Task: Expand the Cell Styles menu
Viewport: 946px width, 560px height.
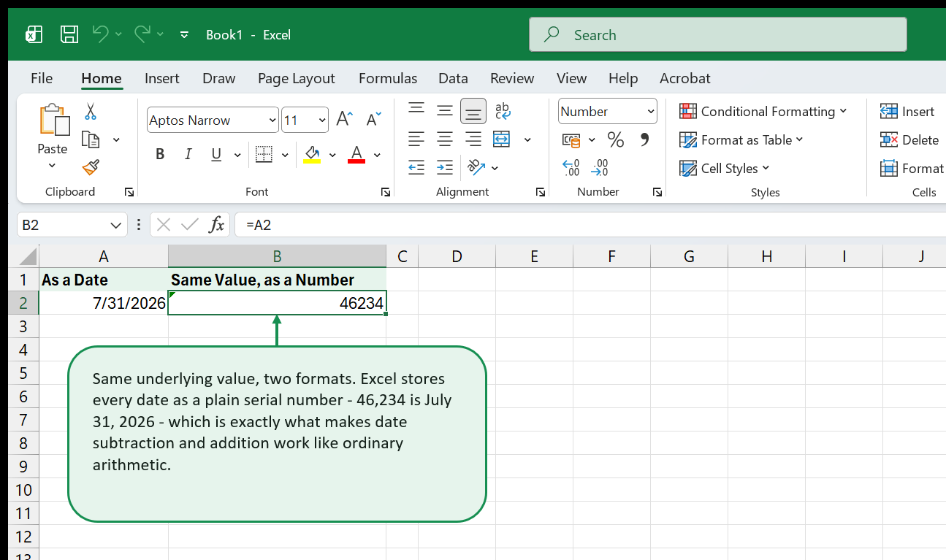Action: (725, 168)
